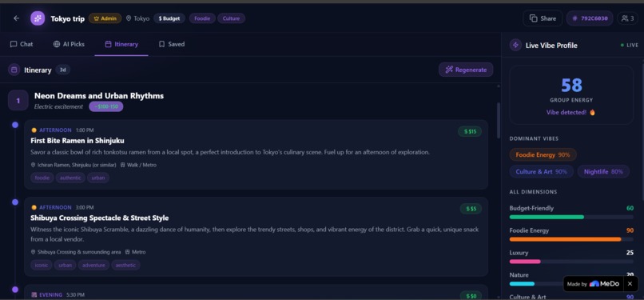
Task: Click the itinerary list vertical scrollbar
Action: [499, 120]
